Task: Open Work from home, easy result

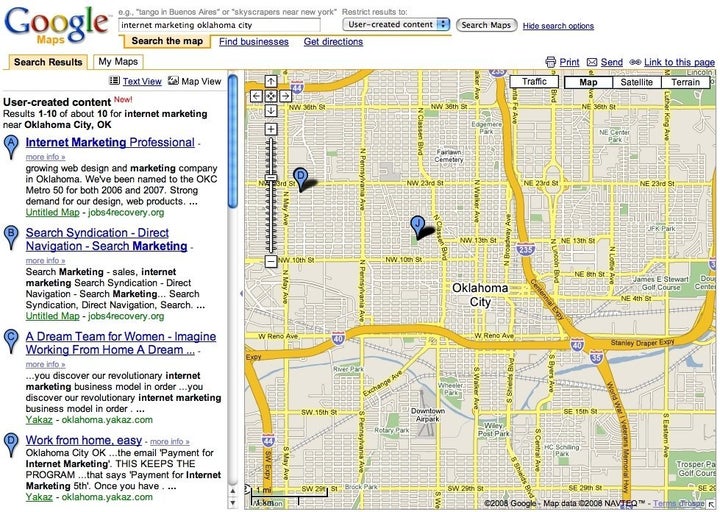Action: click(84, 440)
